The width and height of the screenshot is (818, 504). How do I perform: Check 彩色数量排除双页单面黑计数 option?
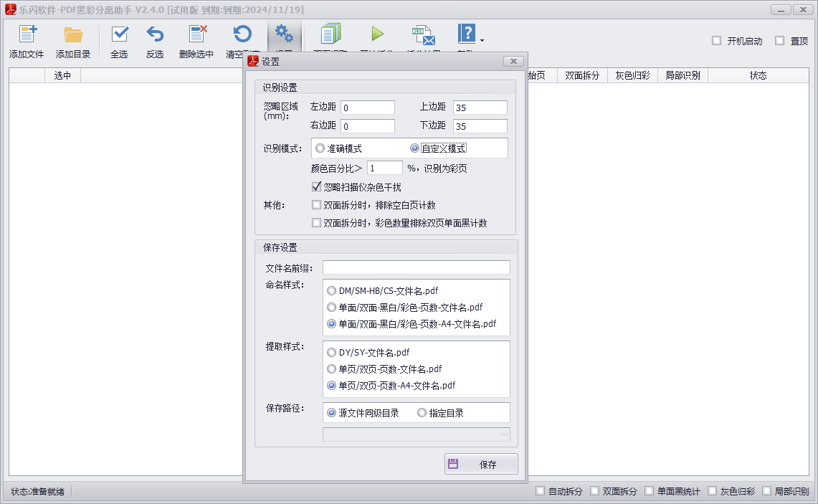tap(316, 223)
